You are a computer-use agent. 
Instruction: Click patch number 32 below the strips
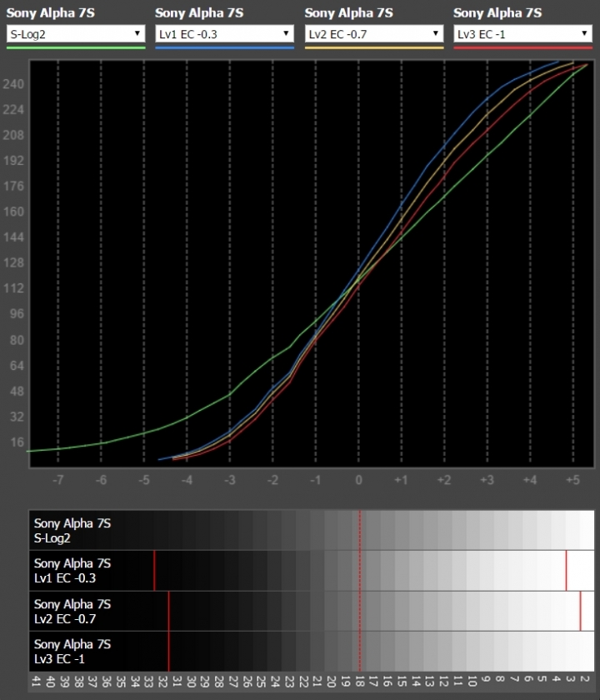click(x=162, y=682)
